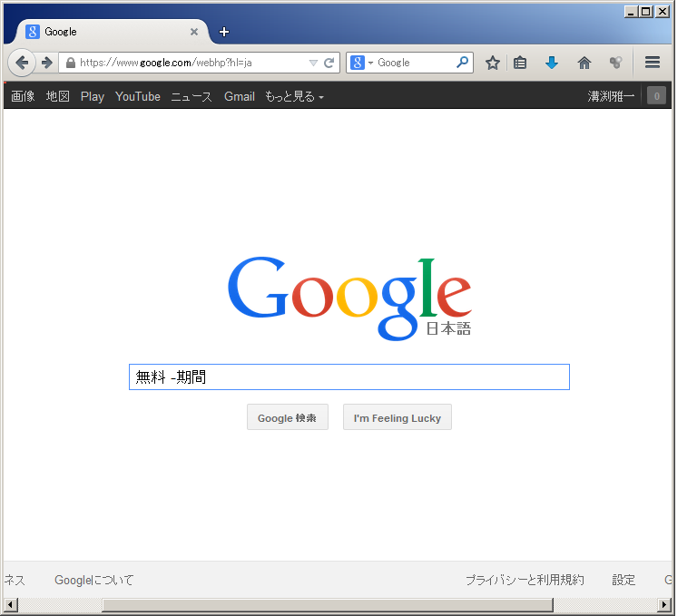Click the horizontal scrollbar right arrow
The width and height of the screenshot is (697, 616).
[x=664, y=605]
